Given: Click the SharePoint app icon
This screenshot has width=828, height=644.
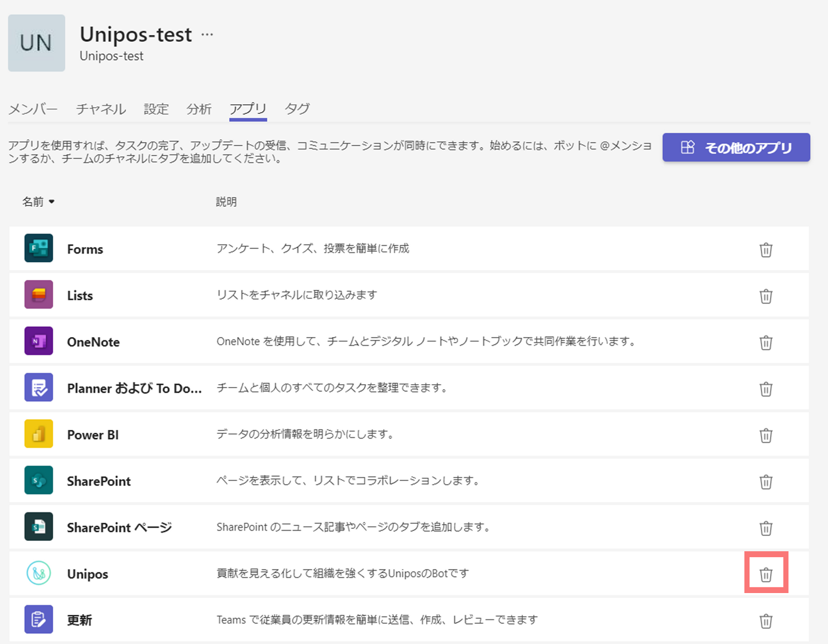Looking at the screenshot, I should (x=39, y=480).
